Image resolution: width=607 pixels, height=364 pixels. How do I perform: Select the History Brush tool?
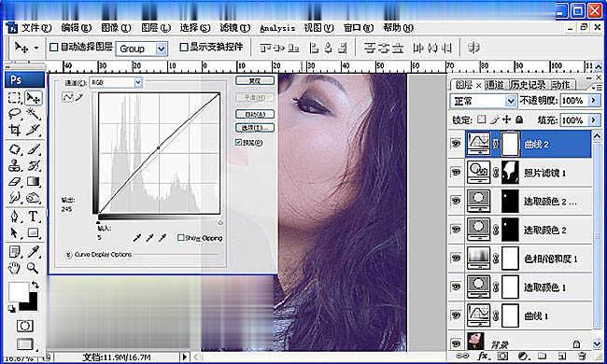[x=34, y=165]
